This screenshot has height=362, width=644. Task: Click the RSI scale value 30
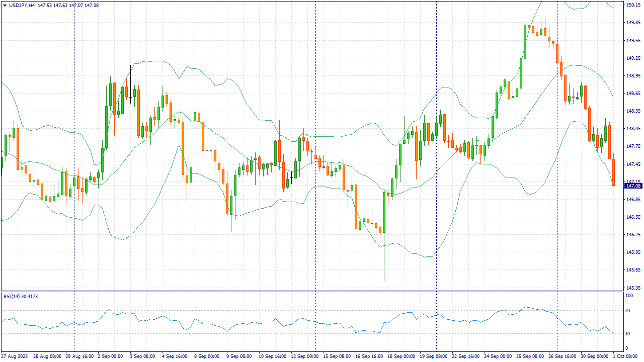[x=628, y=334]
